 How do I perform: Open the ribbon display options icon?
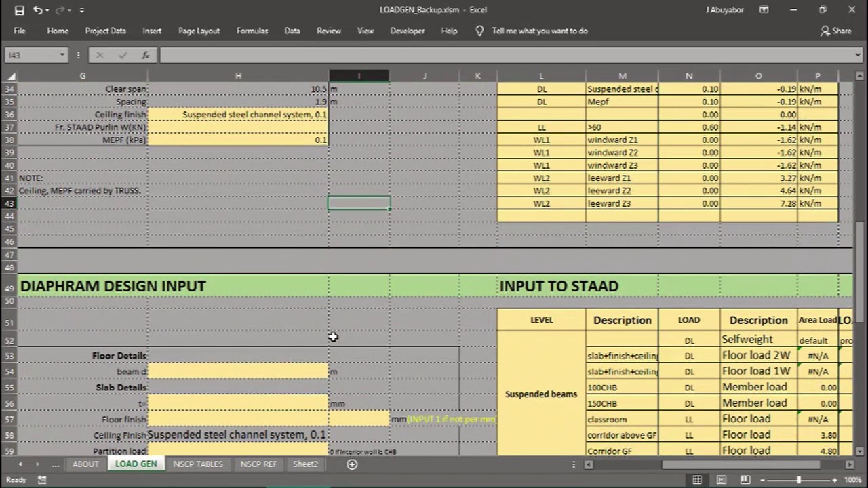click(x=764, y=10)
